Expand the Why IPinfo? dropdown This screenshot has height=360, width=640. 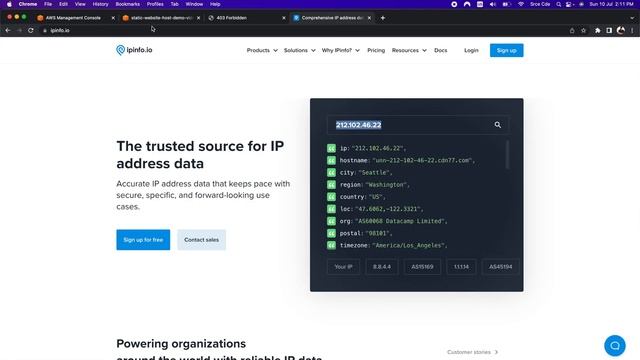tap(341, 50)
